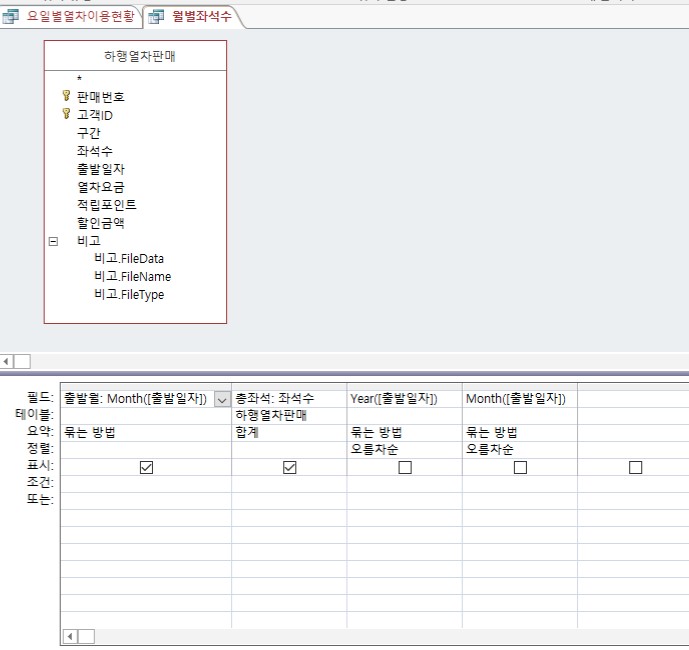Click the query icon on 요일별열차이용현황 tab
Image resolution: width=689 pixels, height=650 pixels.
pos(12,17)
